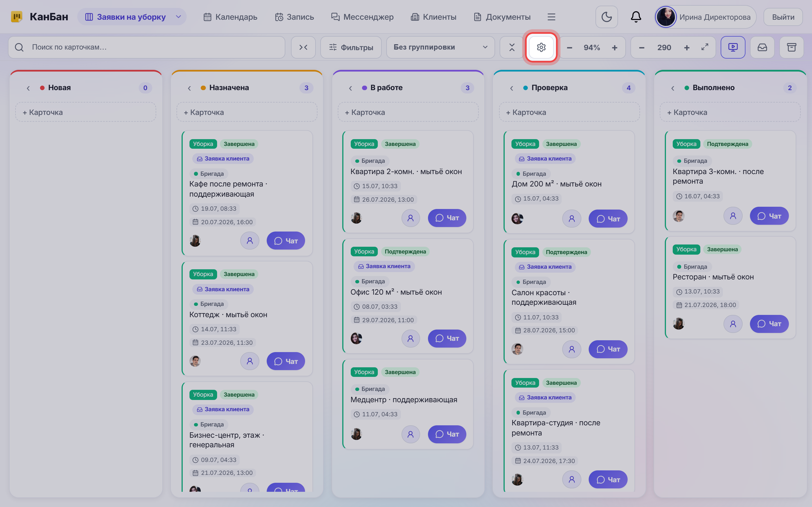This screenshot has width=812, height=507.
Task: Open the hamburger more-menu icon
Action: coord(551,17)
